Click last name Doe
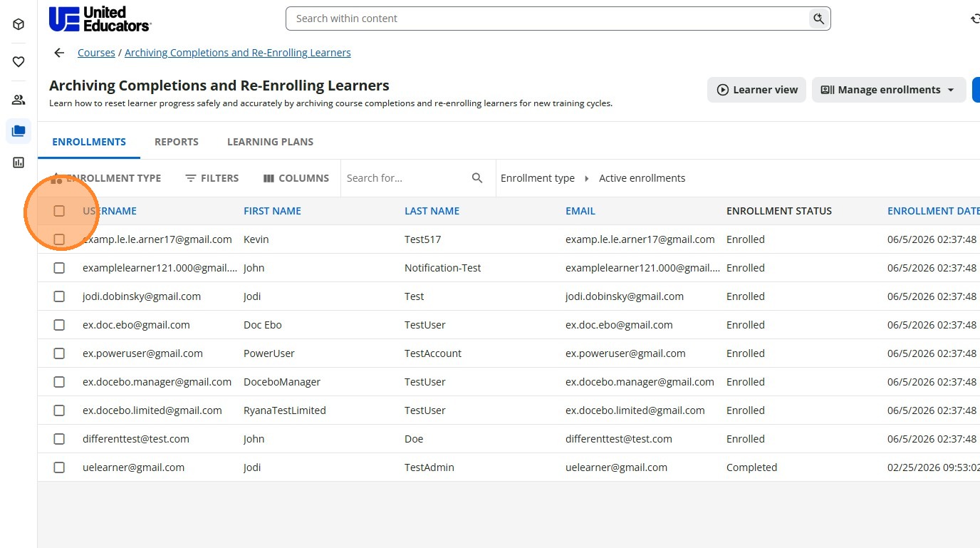 pos(414,439)
